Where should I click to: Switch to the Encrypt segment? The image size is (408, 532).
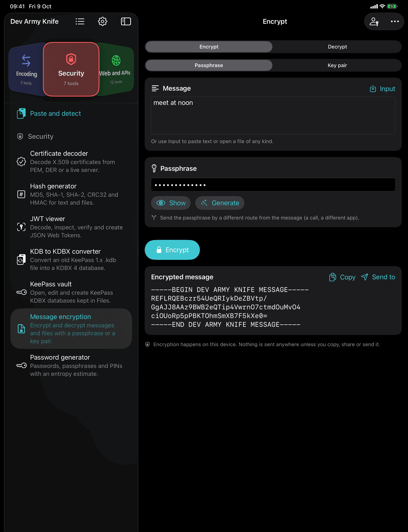tap(209, 47)
